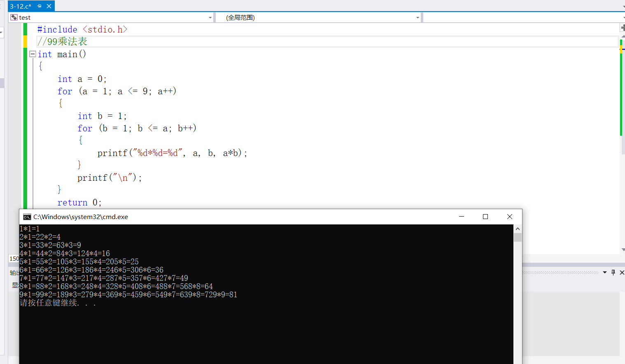This screenshot has width=625, height=364.
Task: Click the console line ending in 9*9=81
Action: [x=128, y=295]
